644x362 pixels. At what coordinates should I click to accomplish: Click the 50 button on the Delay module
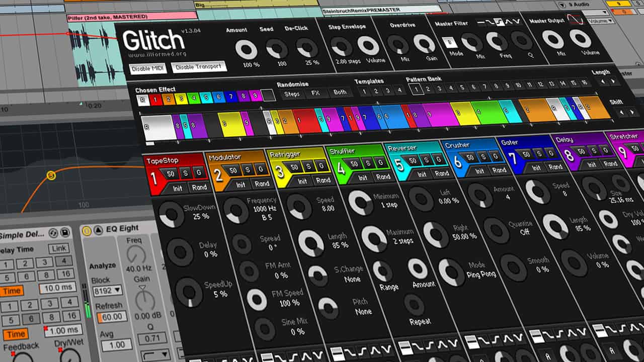581,151
